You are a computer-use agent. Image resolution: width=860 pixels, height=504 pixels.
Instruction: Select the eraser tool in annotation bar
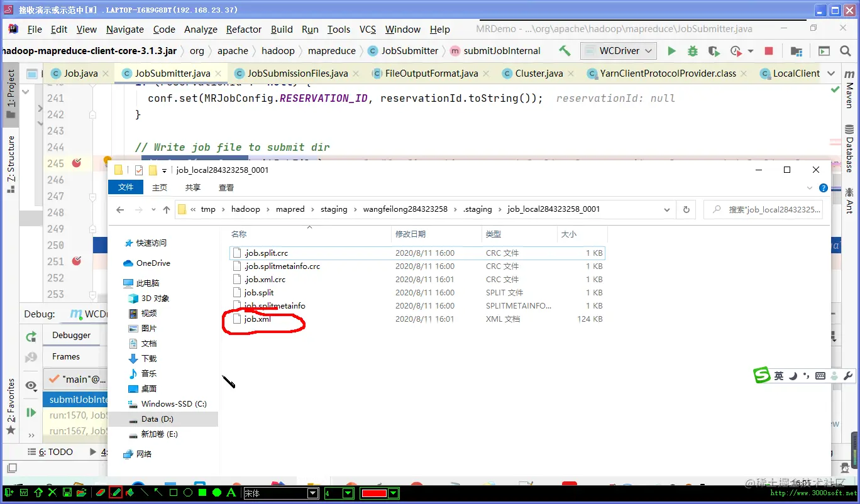pos(101,493)
